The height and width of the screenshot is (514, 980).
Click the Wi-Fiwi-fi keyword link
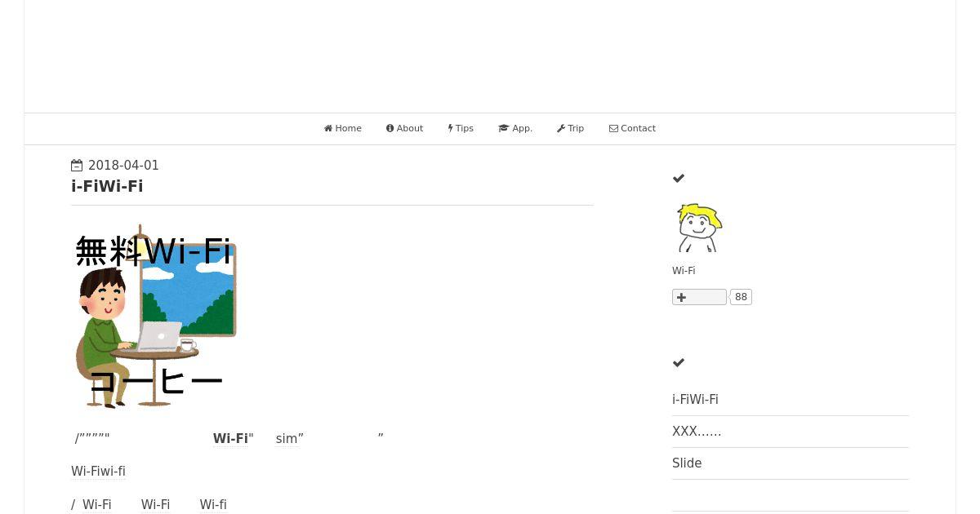click(x=98, y=472)
